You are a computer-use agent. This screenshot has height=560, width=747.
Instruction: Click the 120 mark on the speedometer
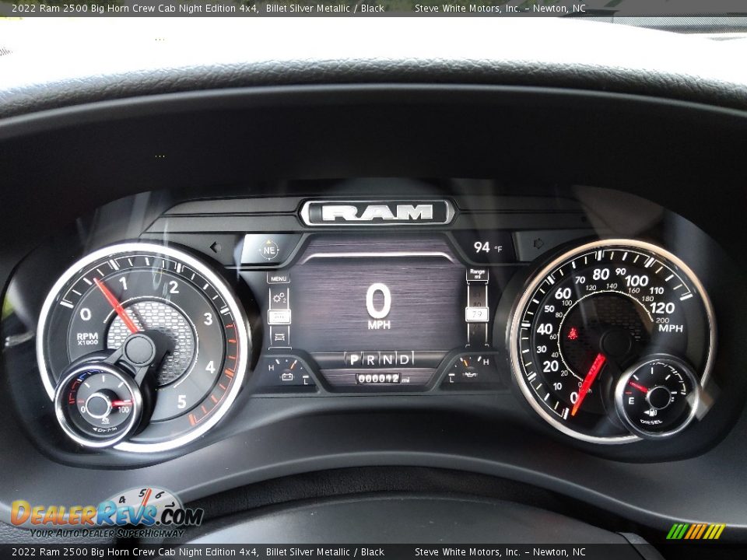point(662,308)
